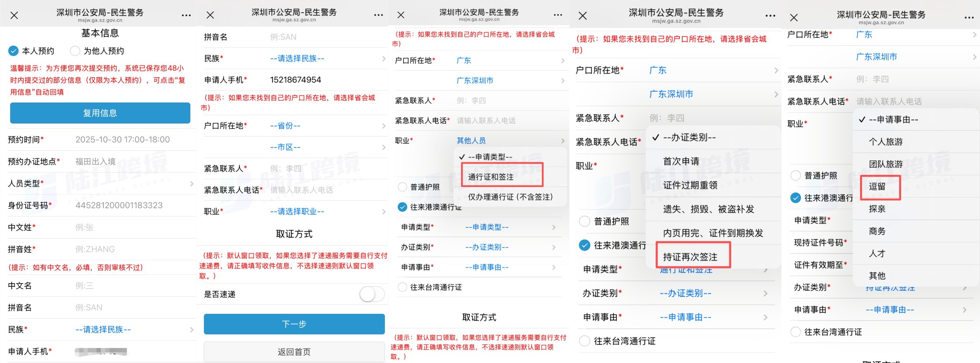Select 仅办理通行证 (不含签注) option
The image size is (980, 363).
(x=510, y=197)
